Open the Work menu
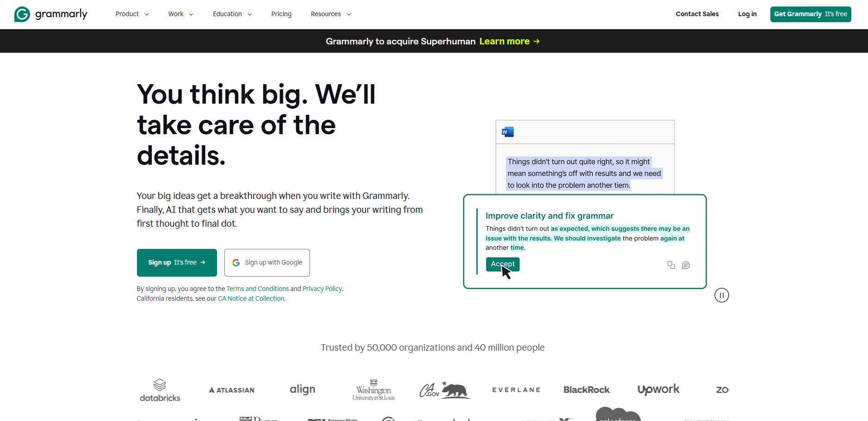 [180, 14]
